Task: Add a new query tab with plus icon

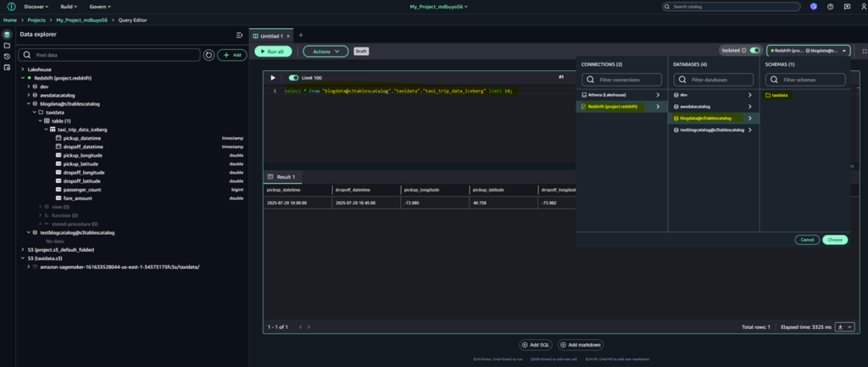Action: point(300,36)
